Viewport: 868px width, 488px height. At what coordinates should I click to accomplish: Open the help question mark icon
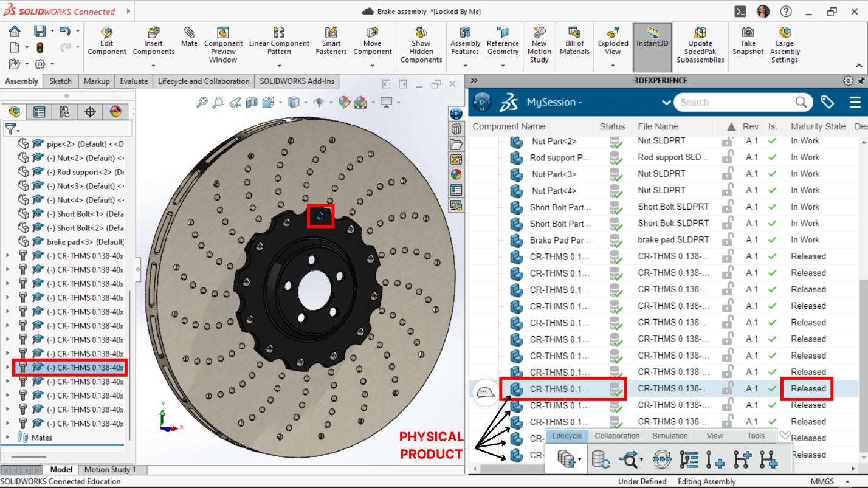click(786, 12)
